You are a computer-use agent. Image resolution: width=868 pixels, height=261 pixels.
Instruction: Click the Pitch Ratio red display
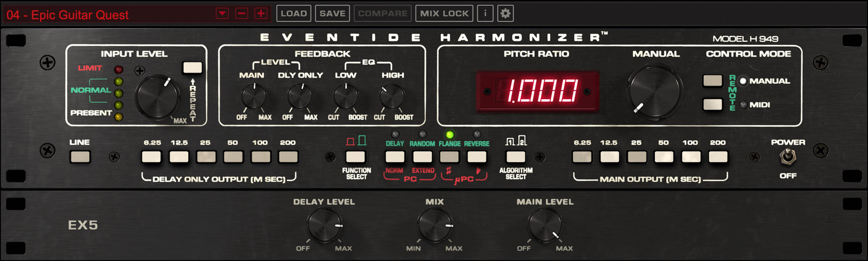[537, 91]
